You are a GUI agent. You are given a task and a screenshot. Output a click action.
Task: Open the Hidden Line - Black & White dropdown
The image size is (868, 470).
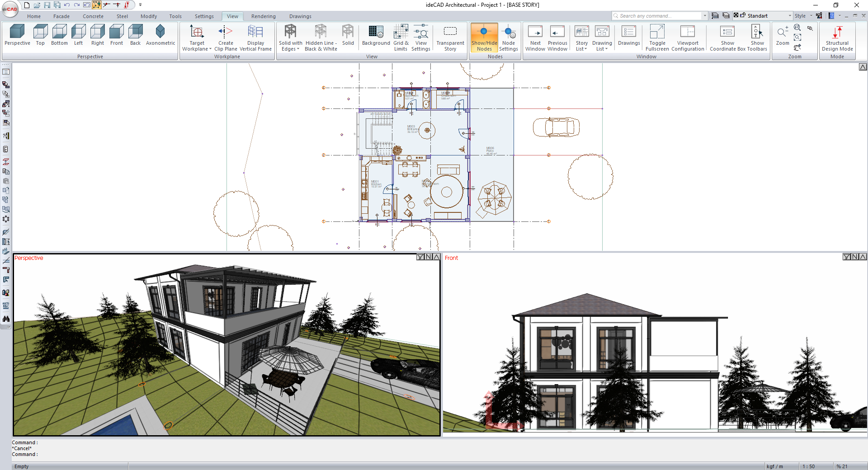(321, 38)
